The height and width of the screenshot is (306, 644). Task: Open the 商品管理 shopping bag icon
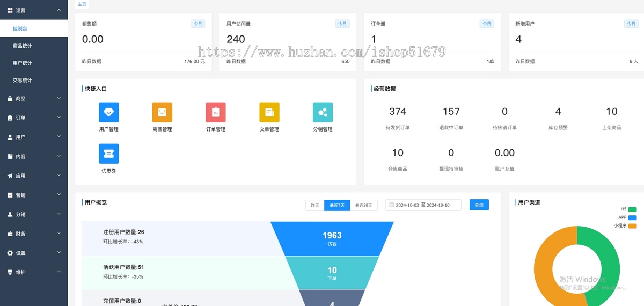162,112
